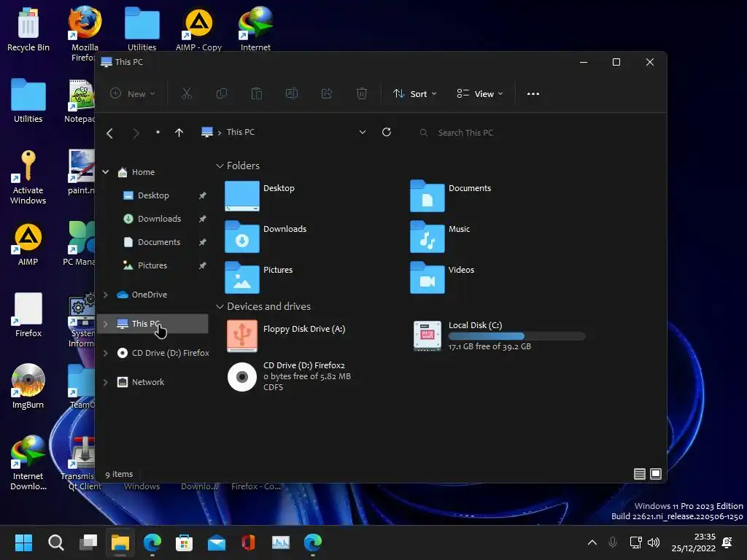
Task: Expand the address bar history dropdown
Action: [x=363, y=133]
